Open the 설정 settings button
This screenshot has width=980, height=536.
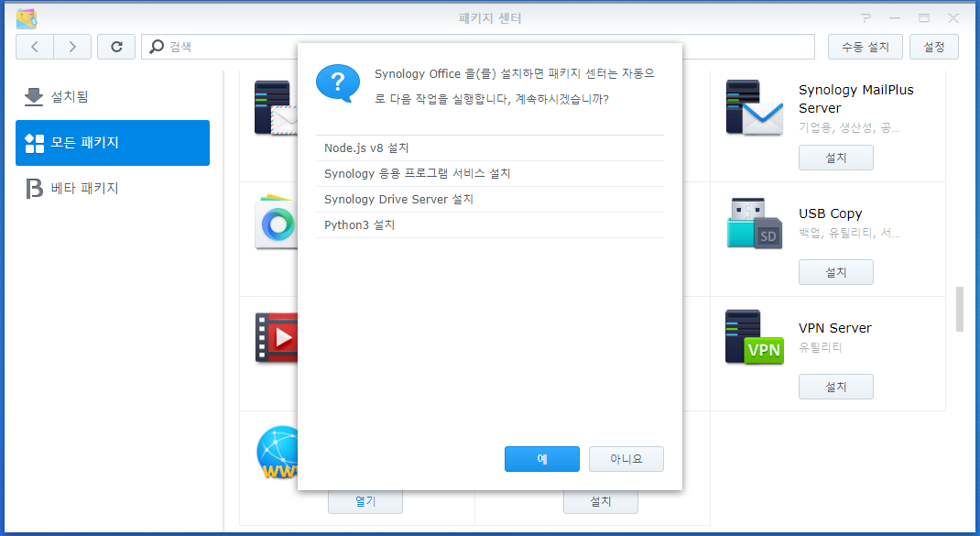coord(934,47)
